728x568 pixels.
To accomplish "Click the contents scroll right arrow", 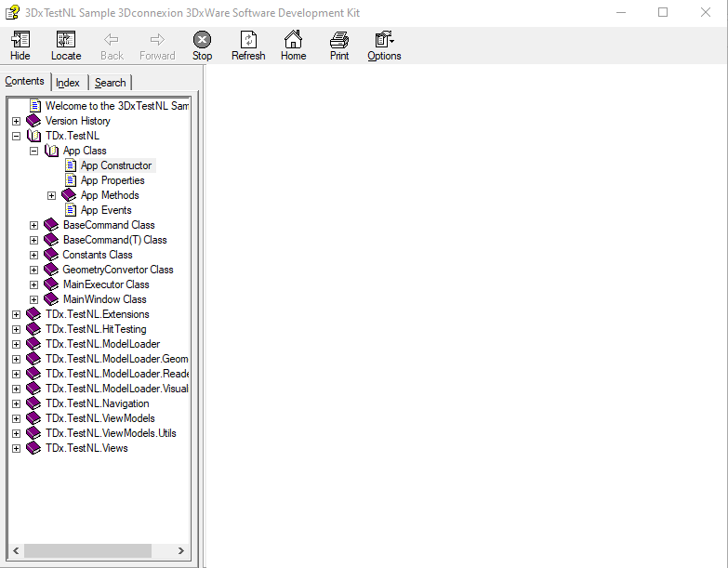I will [181, 550].
